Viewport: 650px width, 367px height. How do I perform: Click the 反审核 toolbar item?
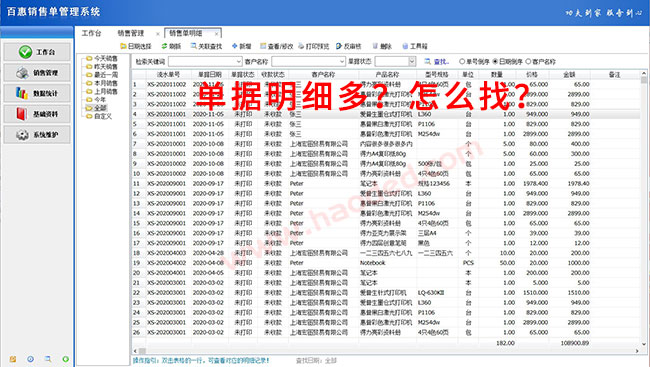tap(349, 46)
